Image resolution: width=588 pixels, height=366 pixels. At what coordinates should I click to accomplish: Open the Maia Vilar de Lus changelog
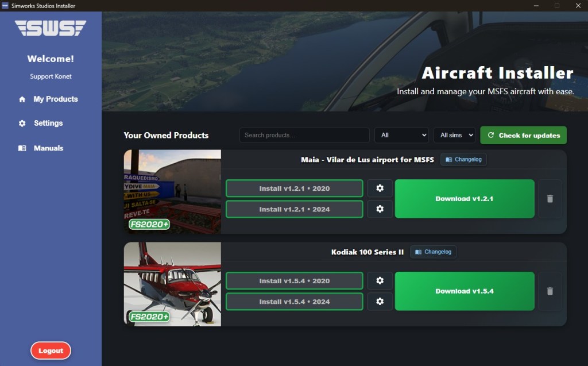point(463,159)
